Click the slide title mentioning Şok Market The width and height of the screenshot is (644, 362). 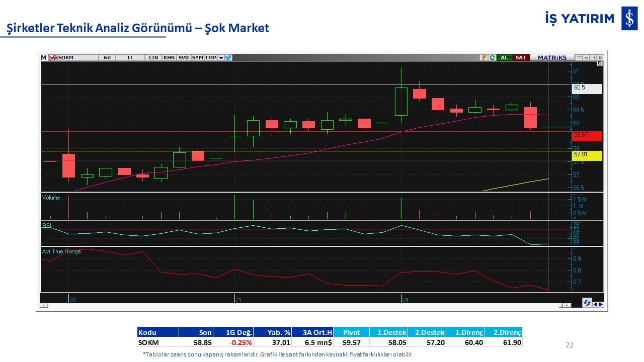tap(138, 28)
